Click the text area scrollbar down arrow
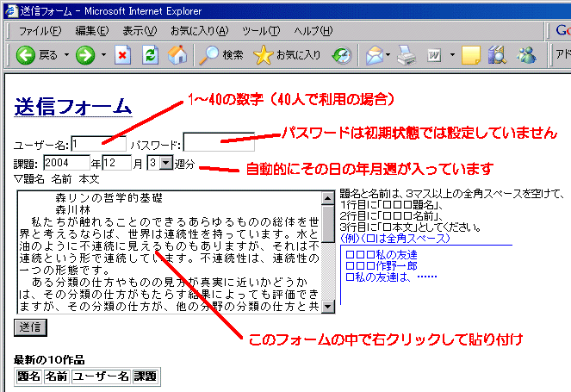571x392 pixels. (x=327, y=308)
